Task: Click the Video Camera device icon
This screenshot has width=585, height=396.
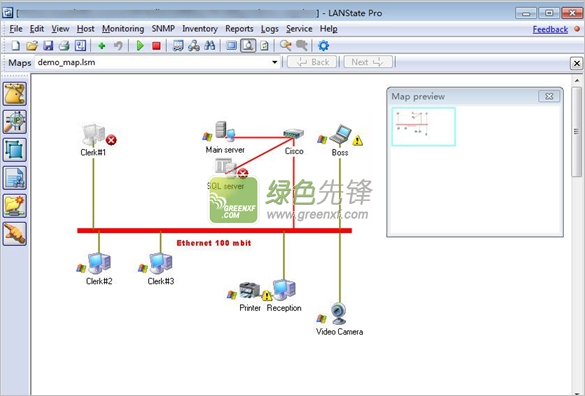Action: point(338,314)
